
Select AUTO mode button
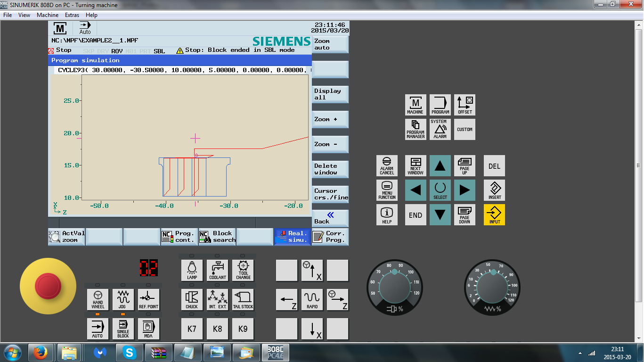click(x=98, y=329)
